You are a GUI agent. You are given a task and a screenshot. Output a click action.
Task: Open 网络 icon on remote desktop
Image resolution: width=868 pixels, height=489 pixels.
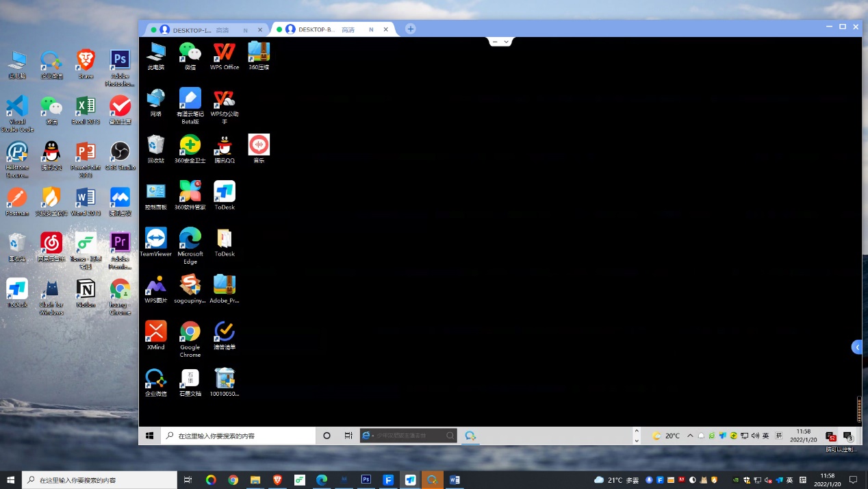156,103
